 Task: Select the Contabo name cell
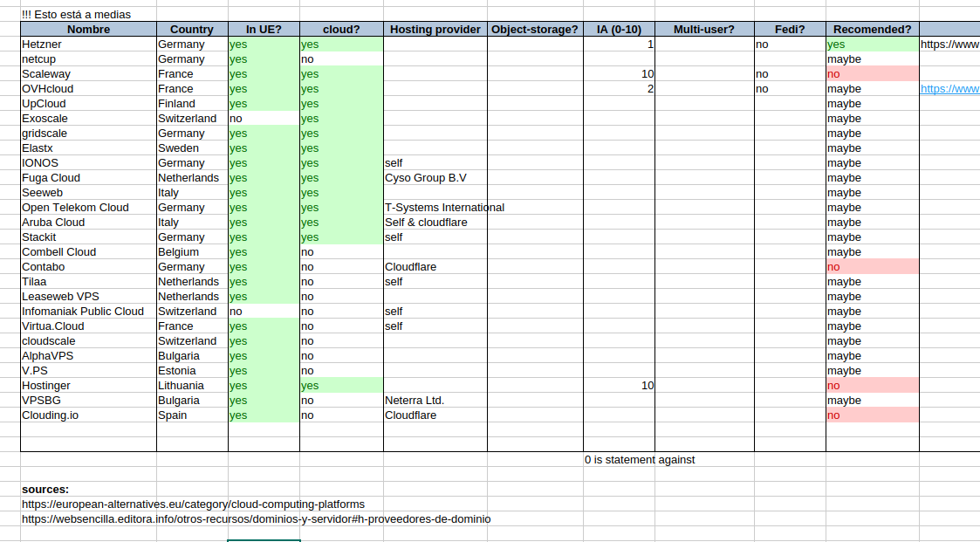pyautogui.click(x=88, y=267)
